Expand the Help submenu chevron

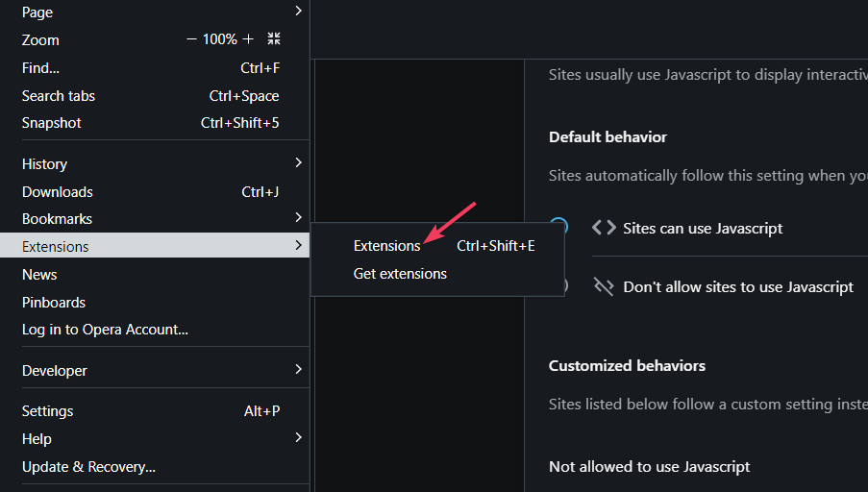pos(298,438)
